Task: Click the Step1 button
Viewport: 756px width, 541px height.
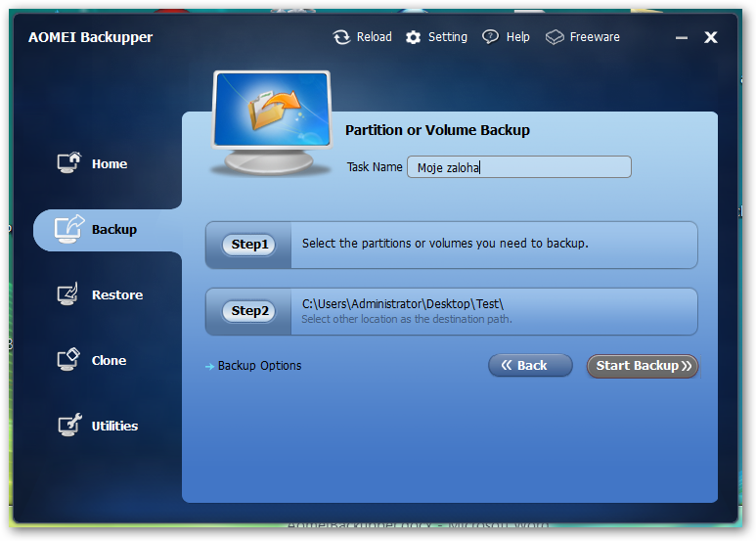Action: click(x=249, y=245)
